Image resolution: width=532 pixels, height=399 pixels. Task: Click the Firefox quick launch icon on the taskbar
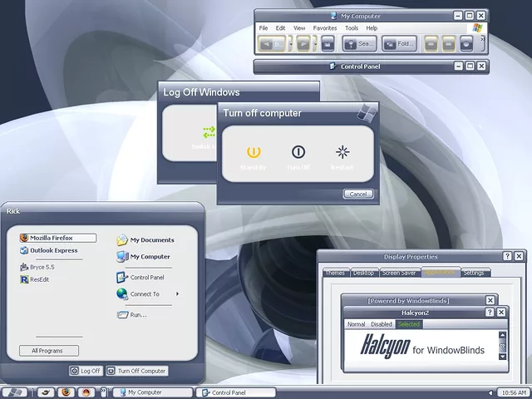tap(65, 392)
